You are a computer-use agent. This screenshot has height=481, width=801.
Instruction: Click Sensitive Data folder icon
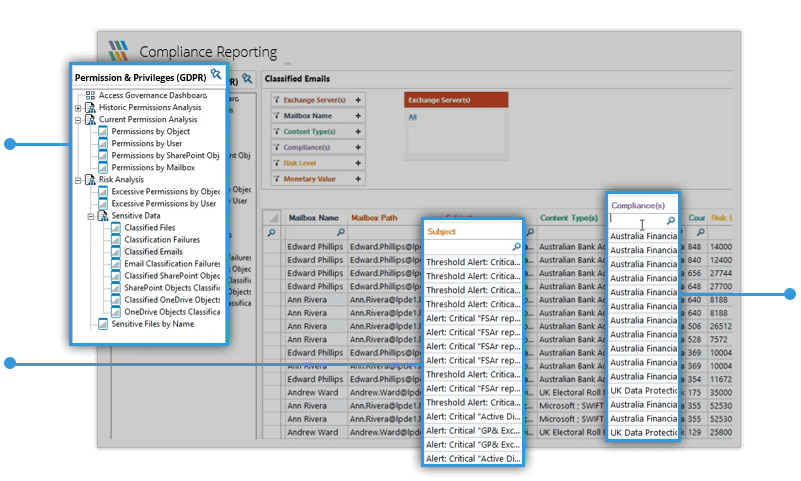(103, 217)
